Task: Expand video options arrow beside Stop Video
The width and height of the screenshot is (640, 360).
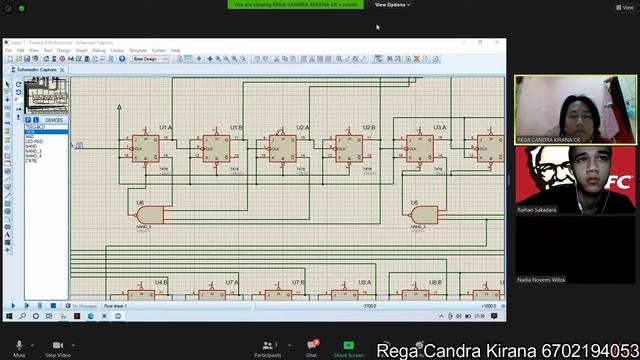Action: tap(73, 345)
